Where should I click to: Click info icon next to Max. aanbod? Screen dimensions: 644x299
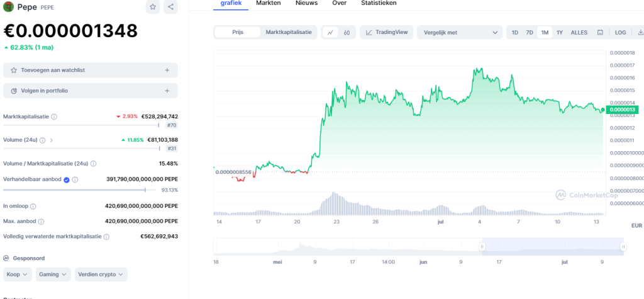pyautogui.click(x=41, y=222)
